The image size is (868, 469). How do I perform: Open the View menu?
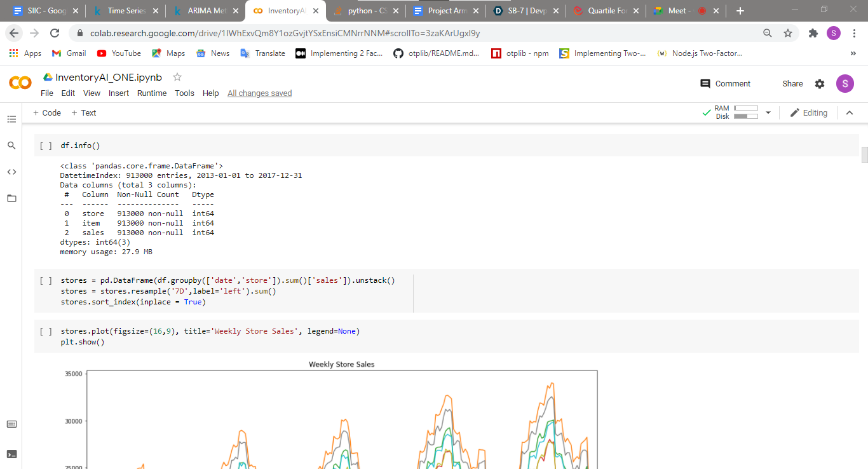click(x=92, y=93)
